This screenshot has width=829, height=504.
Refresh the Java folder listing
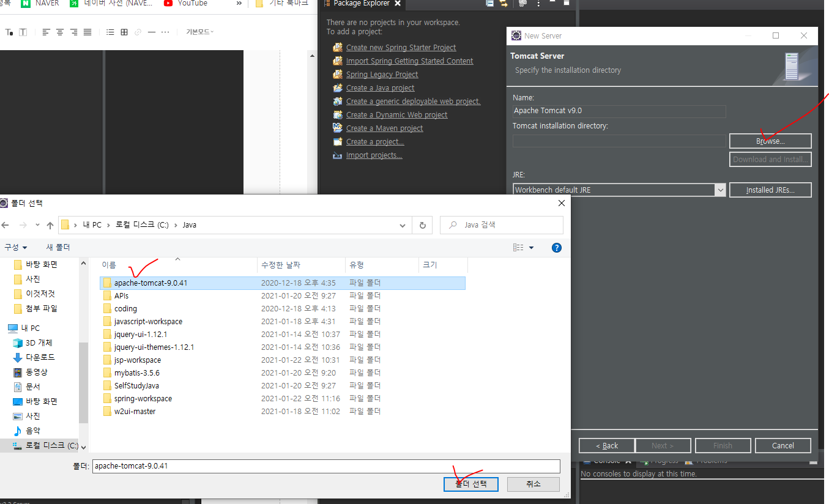pyautogui.click(x=422, y=225)
